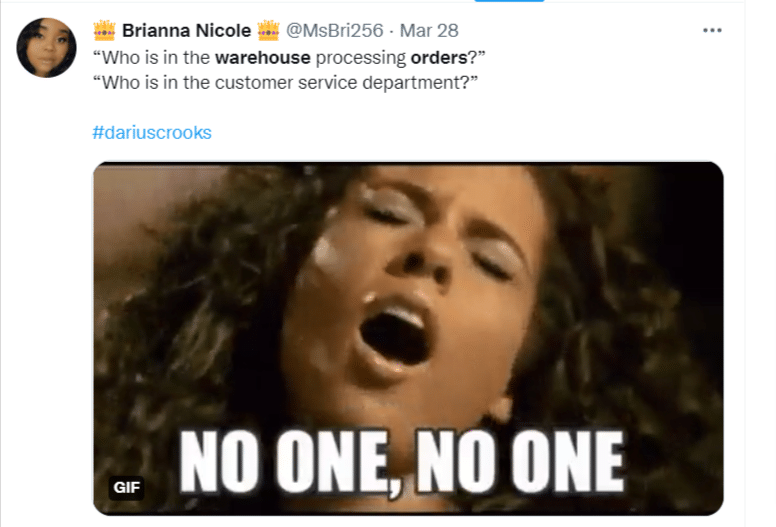Screen dimensions: 776x527
Task: Click the crown emoji before Brianna's name
Action: pos(104,30)
